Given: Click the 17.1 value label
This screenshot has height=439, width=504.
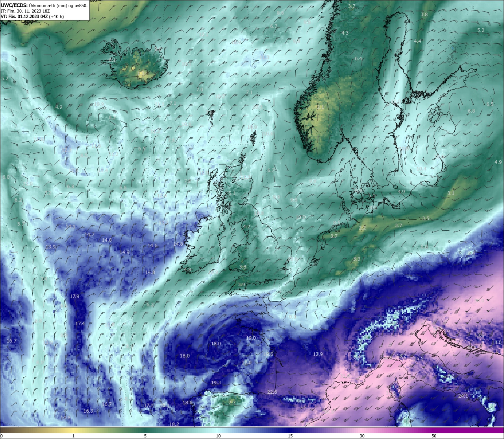Looking at the screenshot, I should pos(148,405).
